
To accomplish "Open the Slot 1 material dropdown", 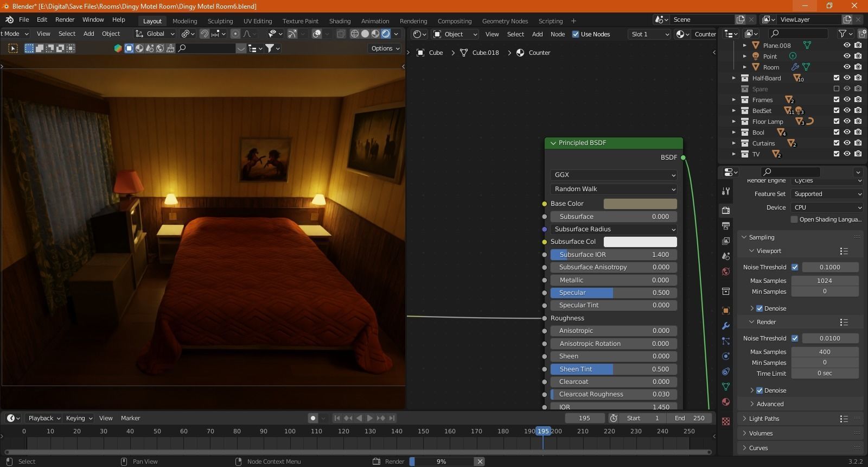I will 649,34.
